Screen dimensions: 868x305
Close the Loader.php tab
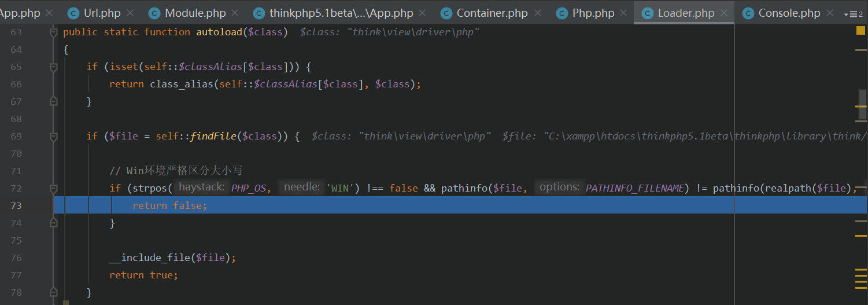click(724, 13)
